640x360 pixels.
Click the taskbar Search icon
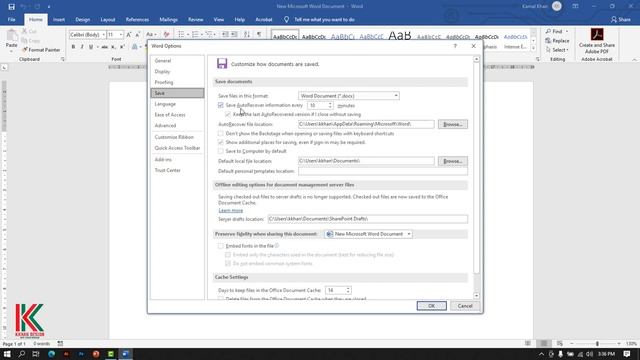(x=22, y=354)
